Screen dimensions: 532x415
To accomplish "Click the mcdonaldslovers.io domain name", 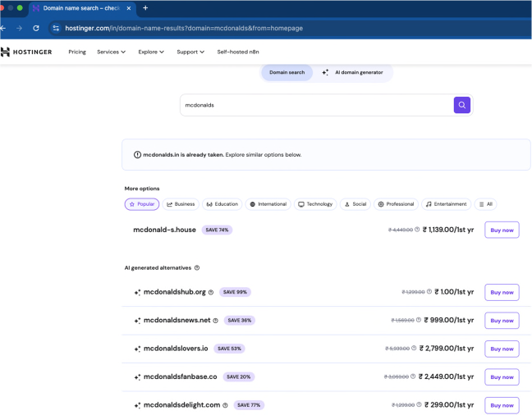I will (176, 349).
